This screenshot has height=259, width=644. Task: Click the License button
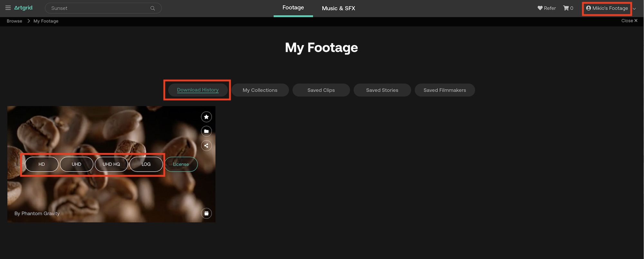[x=181, y=164]
